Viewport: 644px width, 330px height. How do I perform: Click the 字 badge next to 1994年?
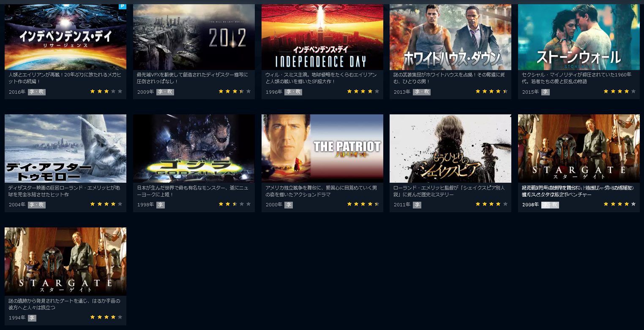(x=32, y=318)
